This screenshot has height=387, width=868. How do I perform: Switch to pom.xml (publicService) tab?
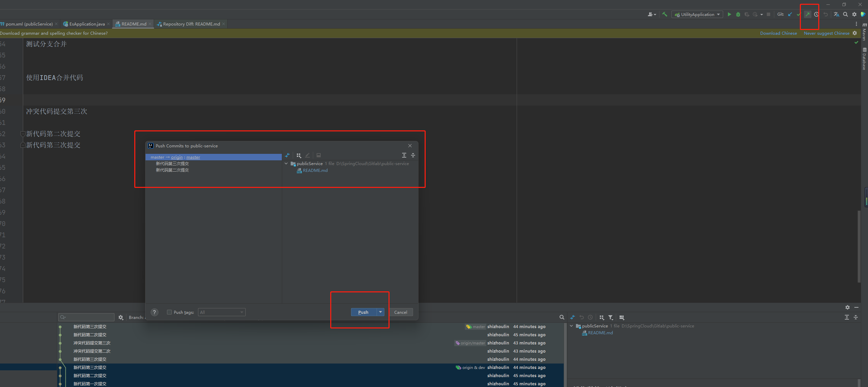pos(29,24)
